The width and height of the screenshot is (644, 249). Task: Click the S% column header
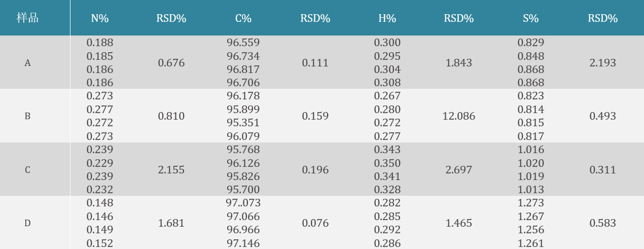click(530, 19)
